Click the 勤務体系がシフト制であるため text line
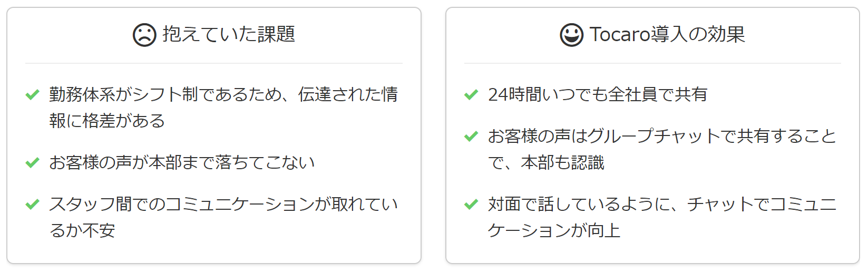 [x=223, y=94]
